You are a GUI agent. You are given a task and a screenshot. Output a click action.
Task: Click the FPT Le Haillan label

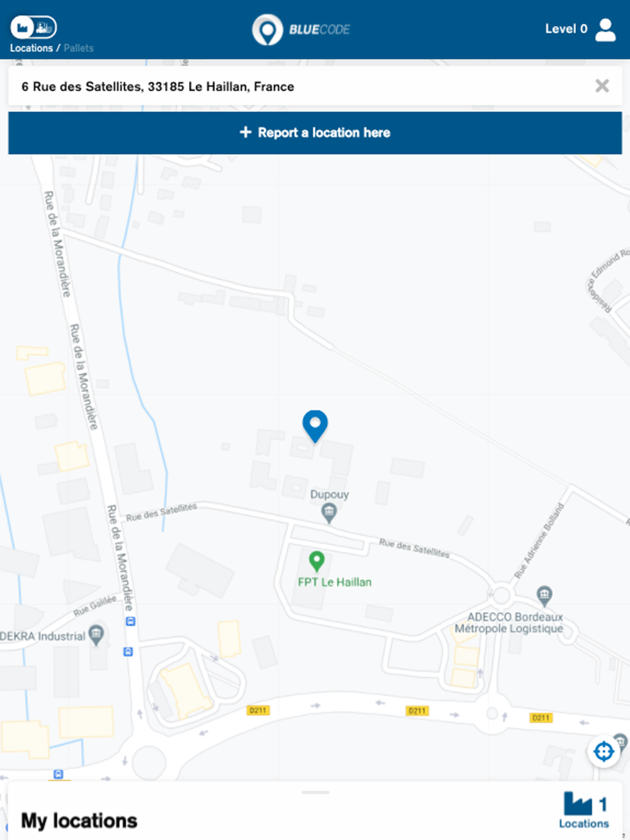(335, 582)
